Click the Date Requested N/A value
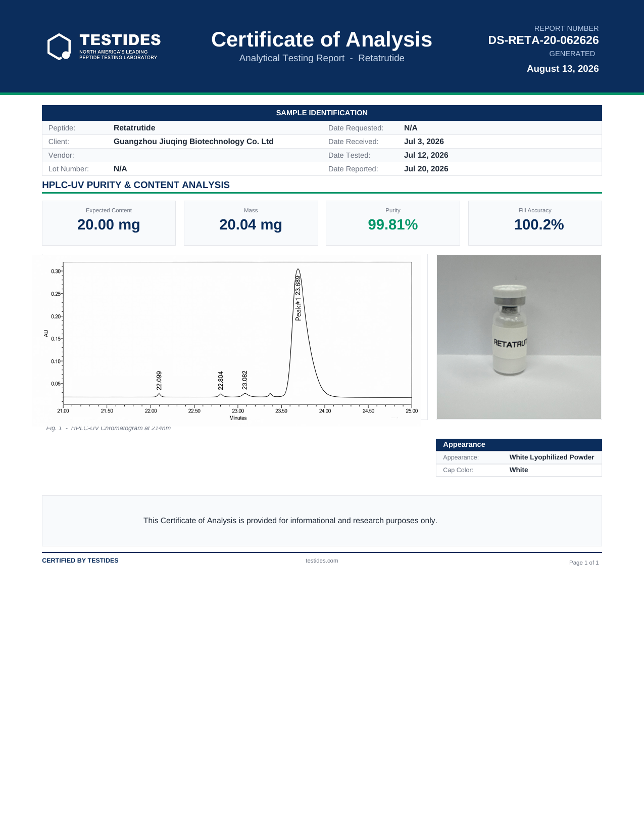This screenshot has height=834, width=644. click(x=411, y=128)
